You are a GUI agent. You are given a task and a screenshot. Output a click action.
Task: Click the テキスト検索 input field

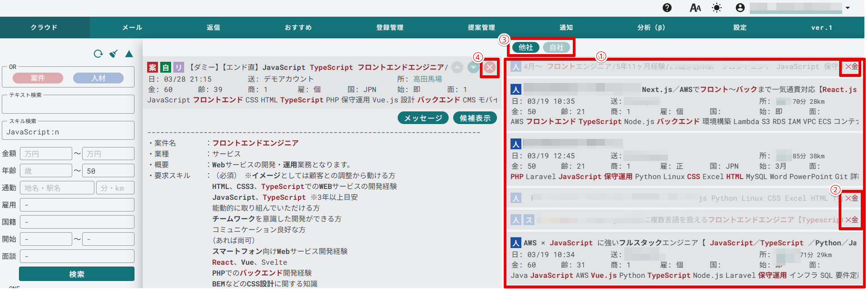tap(68, 105)
